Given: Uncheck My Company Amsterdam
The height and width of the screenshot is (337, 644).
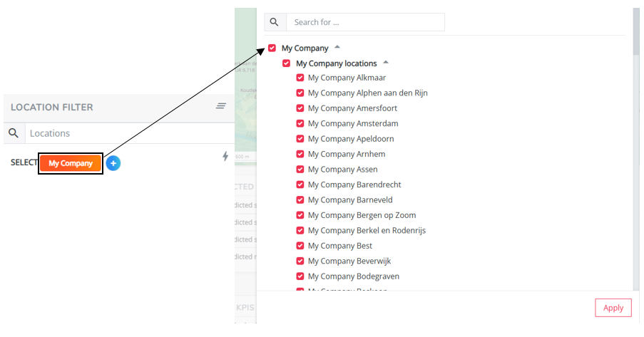Looking at the screenshot, I should point(300,124).
